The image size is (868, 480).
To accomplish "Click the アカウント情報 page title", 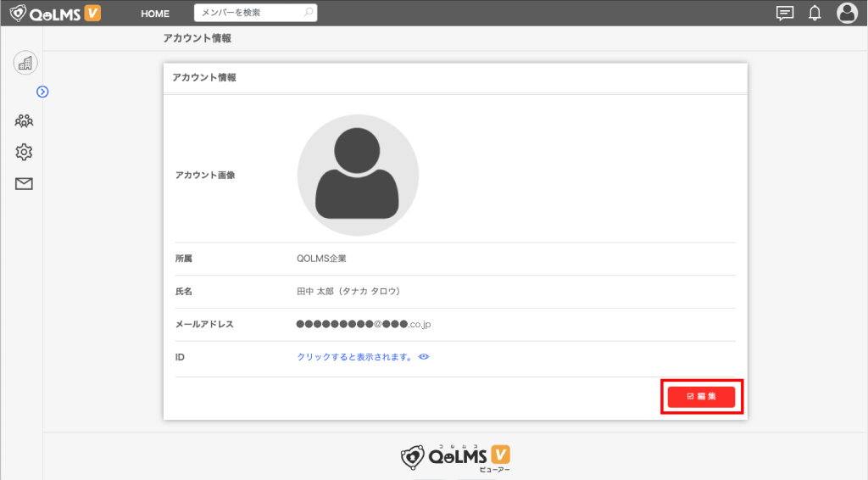I will (x=197, y=38).
